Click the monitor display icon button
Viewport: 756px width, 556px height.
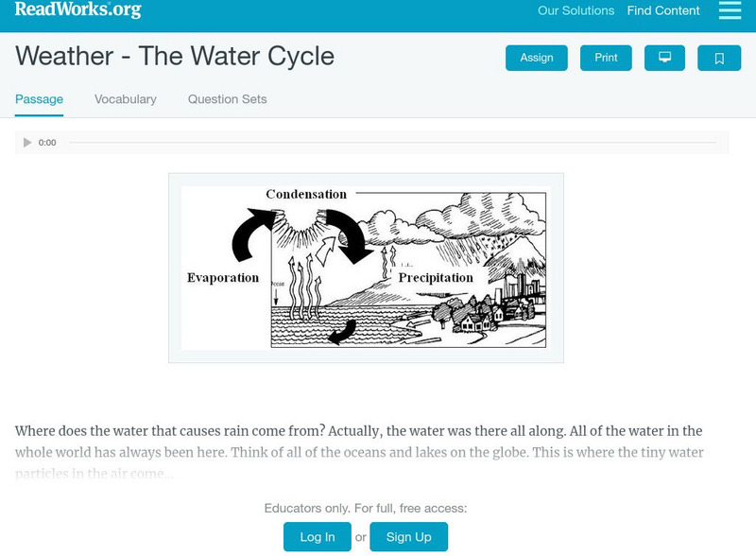[664, 58]
